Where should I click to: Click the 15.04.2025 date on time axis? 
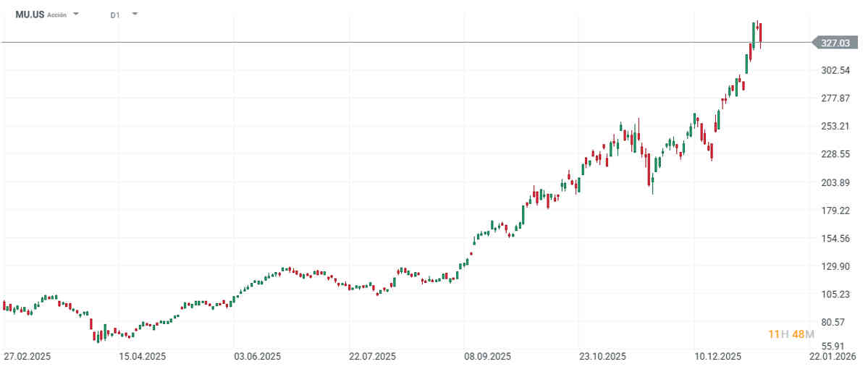pyautogui.click(x=142, y=356)
